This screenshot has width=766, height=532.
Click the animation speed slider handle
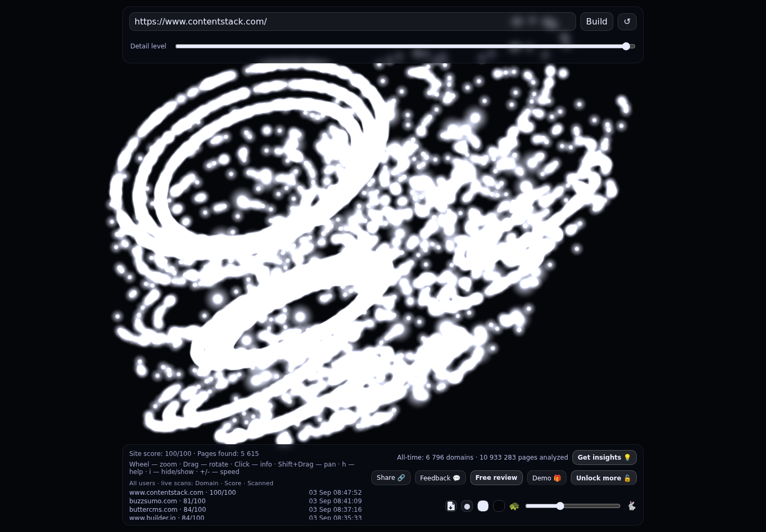click(x=560, y=506)
